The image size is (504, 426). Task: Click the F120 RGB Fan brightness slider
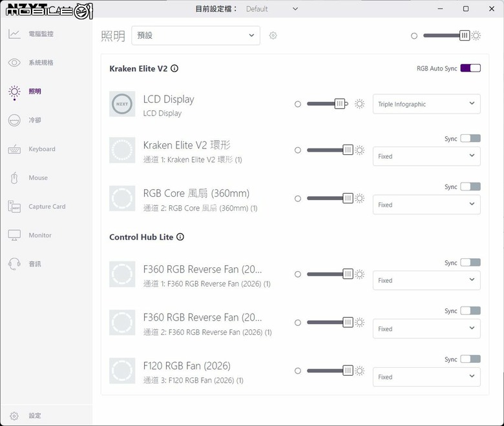click(x=330, y=370)
